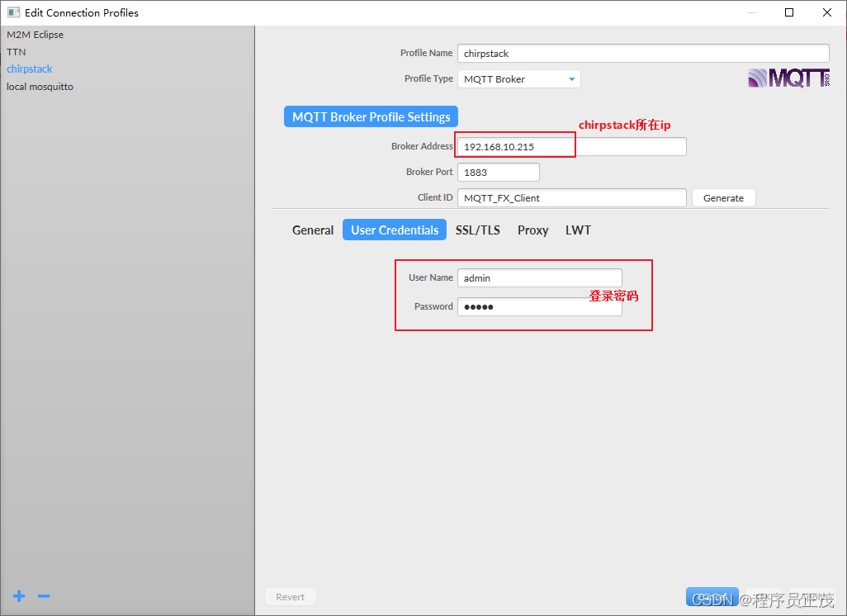Select the M2M Eclipse profile
Viewport: 847px width, 616px height.
pyautogui.click(x=35, y=35)
